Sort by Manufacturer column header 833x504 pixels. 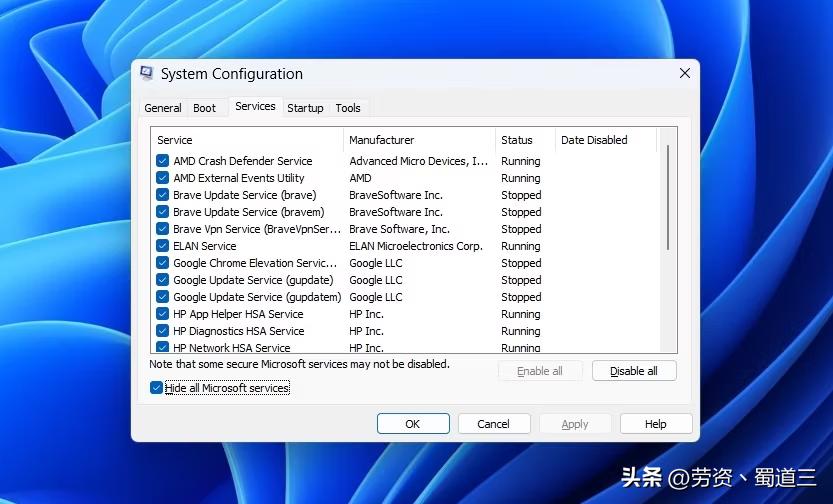click(x=420, y=140)
